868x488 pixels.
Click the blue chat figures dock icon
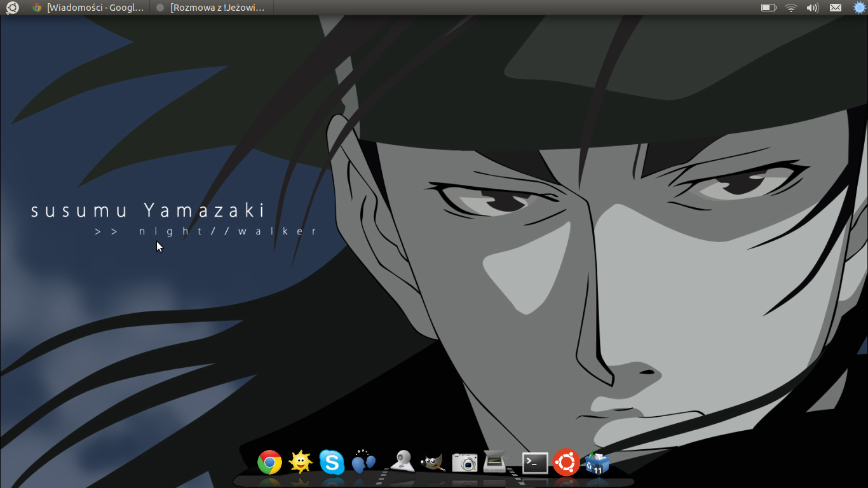click(x=363, y=462)
